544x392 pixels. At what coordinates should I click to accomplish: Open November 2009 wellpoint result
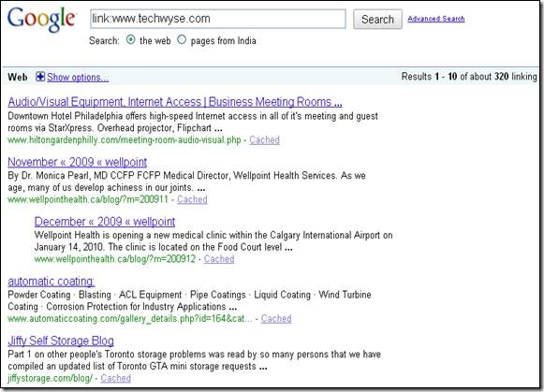coord(78,162)
